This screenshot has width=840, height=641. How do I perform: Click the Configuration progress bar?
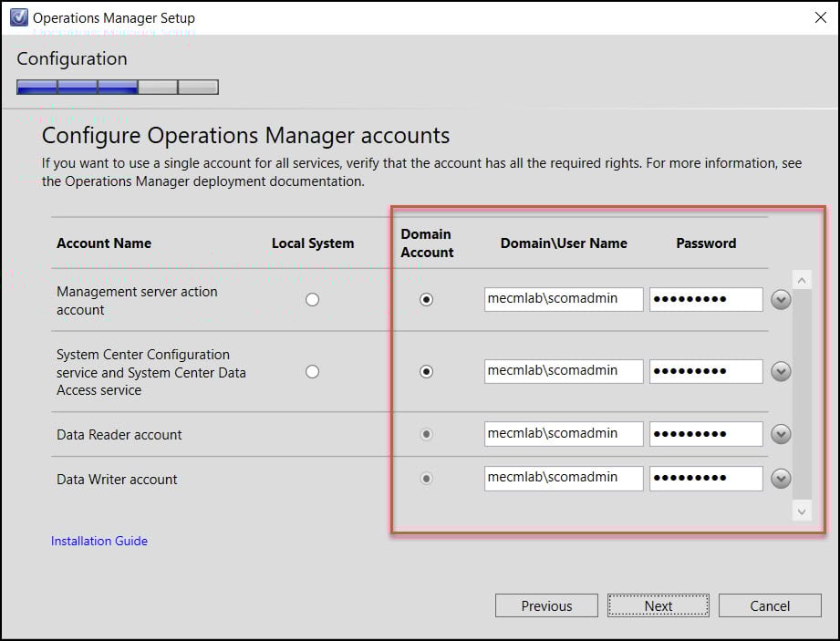(x=118, y=87)
